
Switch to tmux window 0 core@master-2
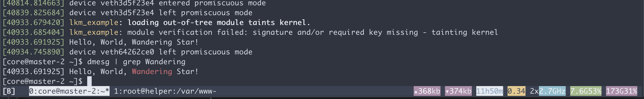(x=69, y=91)
